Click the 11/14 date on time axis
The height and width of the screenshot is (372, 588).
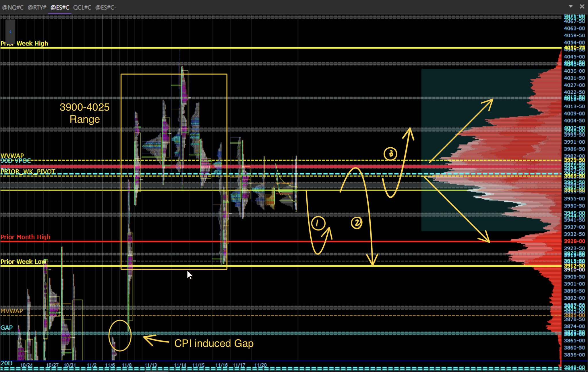pos(180,365)
